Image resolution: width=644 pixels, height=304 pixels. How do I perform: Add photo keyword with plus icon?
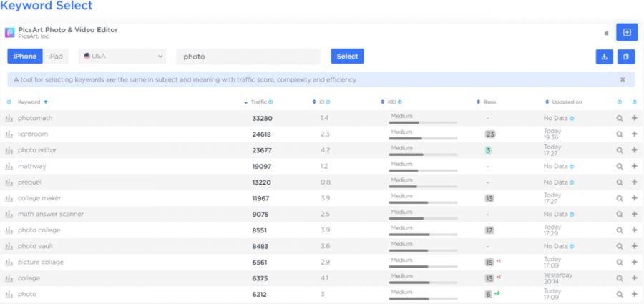pos(634,295)
